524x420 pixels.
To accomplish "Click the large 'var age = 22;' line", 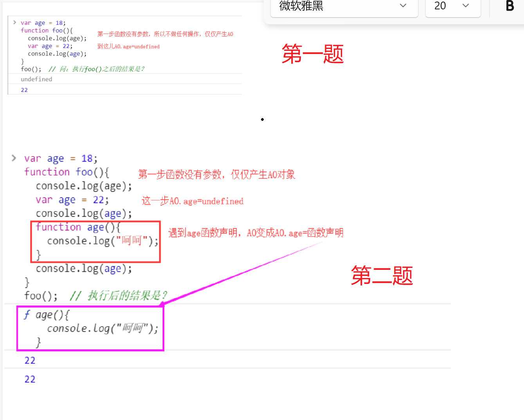I will pyautogui.click(x=72, y=200).
